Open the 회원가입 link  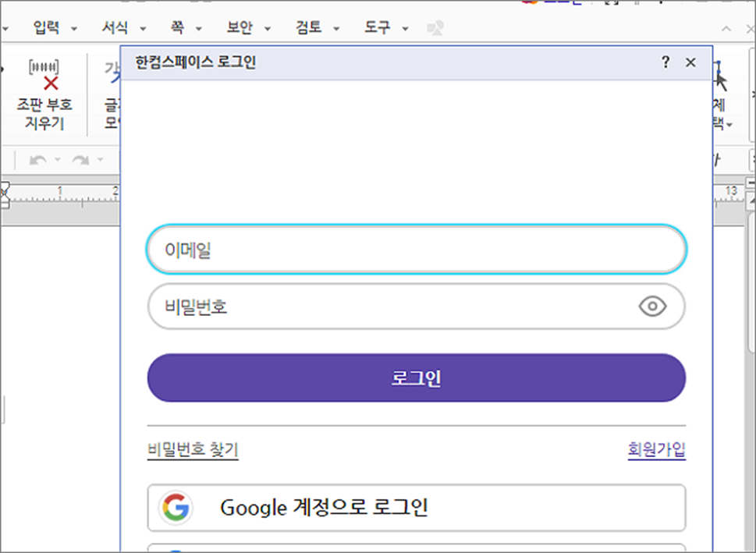pyautogui.click(x=657, y=450)
